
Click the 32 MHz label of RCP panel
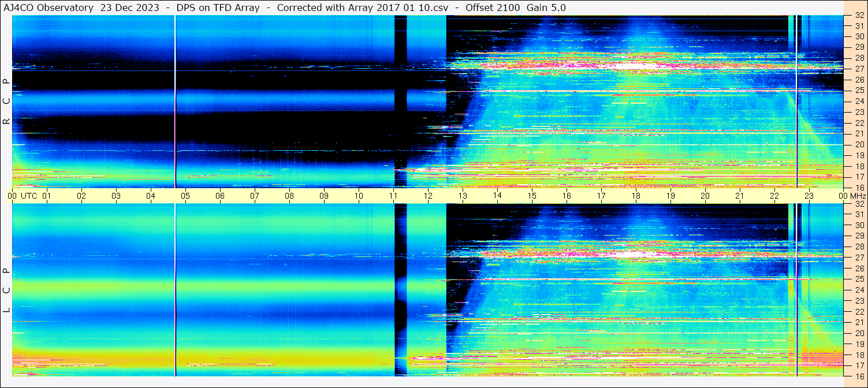[859, 16]
